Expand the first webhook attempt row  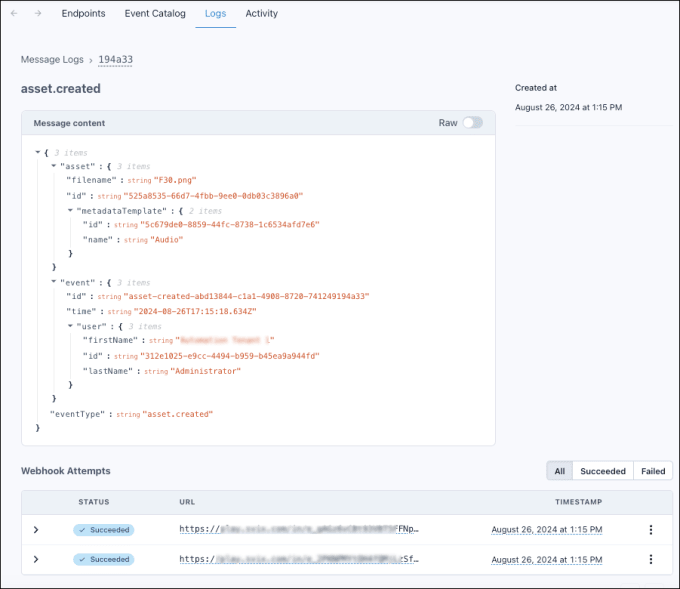pos(36,530)
